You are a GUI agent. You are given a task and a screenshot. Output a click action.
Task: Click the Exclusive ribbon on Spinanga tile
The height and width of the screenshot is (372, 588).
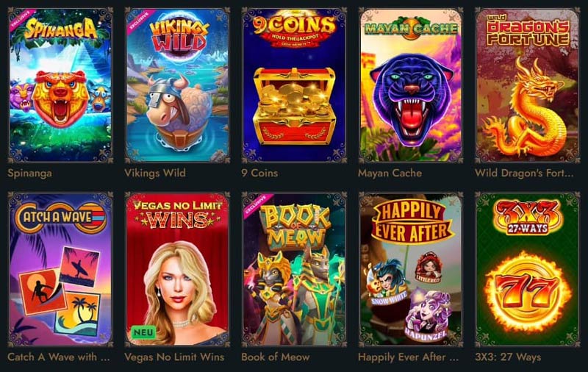(22, 19)
